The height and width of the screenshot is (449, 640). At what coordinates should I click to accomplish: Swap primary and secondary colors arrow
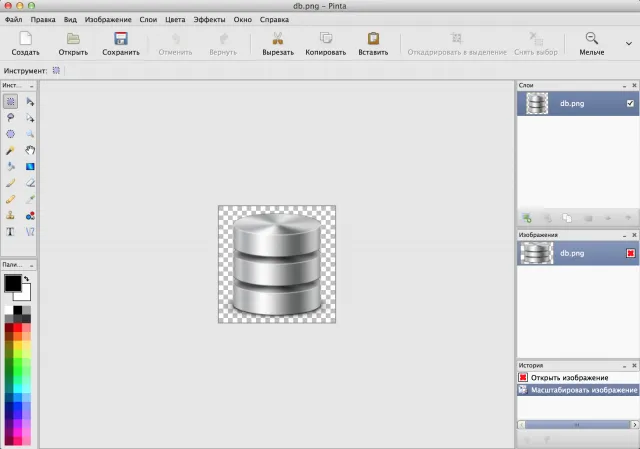(27, 278)
